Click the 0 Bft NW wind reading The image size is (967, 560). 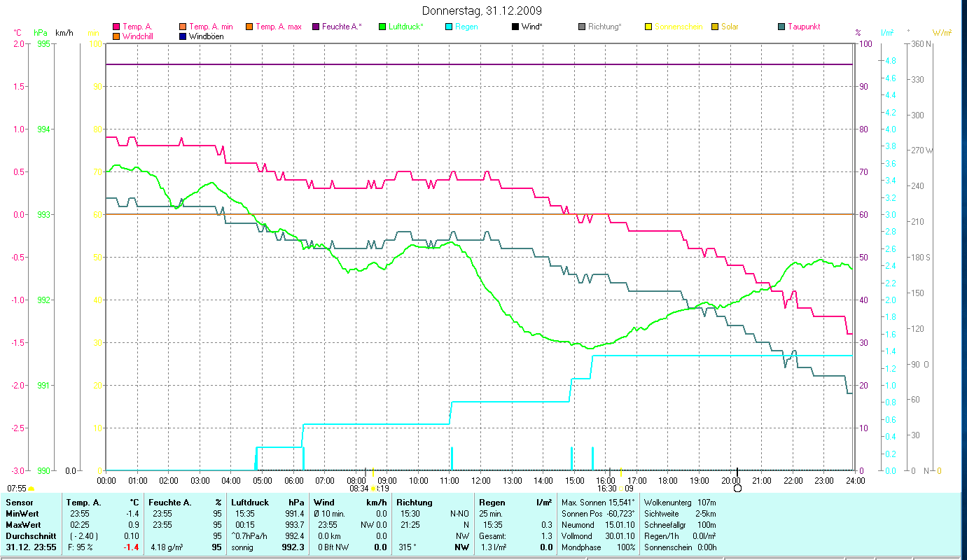tap(333, 547)
